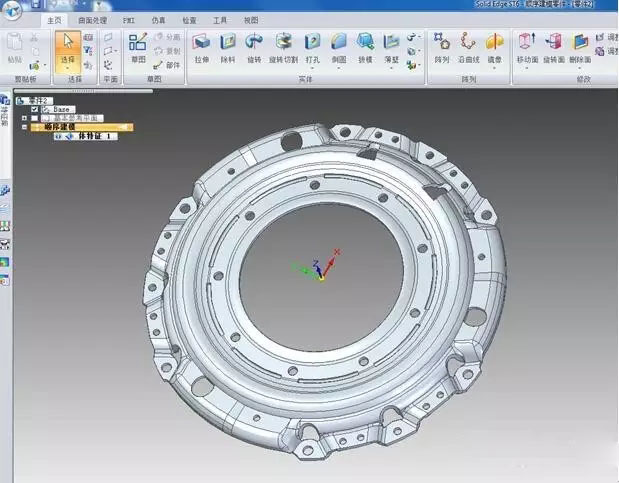619x483 pixels.
Task: Click the 部件 button in sketch group
Action: 168,64
